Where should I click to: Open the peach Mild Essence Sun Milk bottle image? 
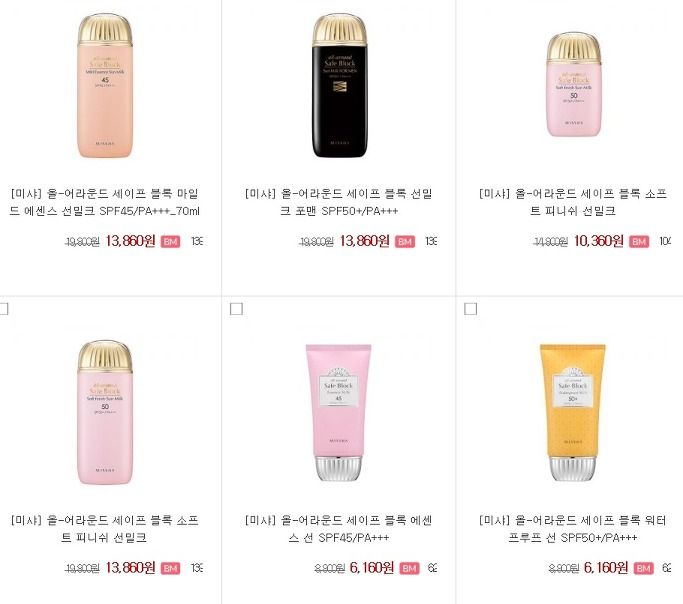(105, 85)
